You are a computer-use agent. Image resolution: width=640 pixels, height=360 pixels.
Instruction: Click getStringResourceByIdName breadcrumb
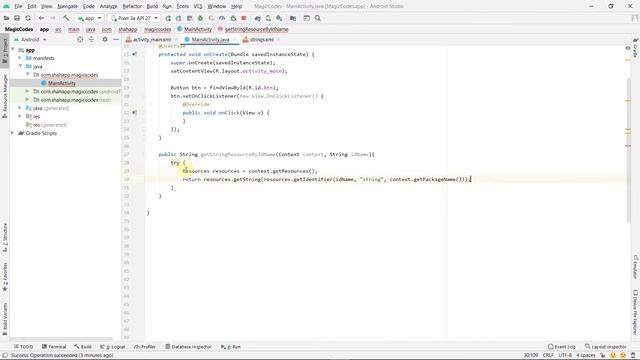coord(256,29)
